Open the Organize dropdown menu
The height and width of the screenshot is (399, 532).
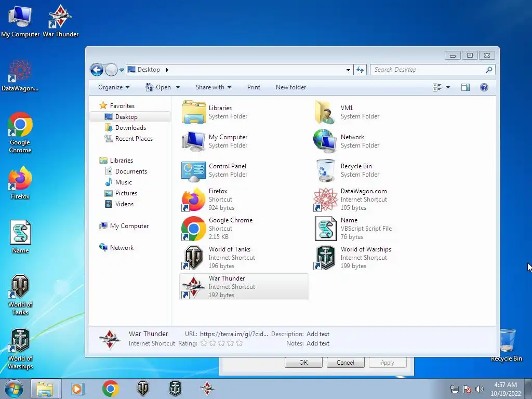114,87
